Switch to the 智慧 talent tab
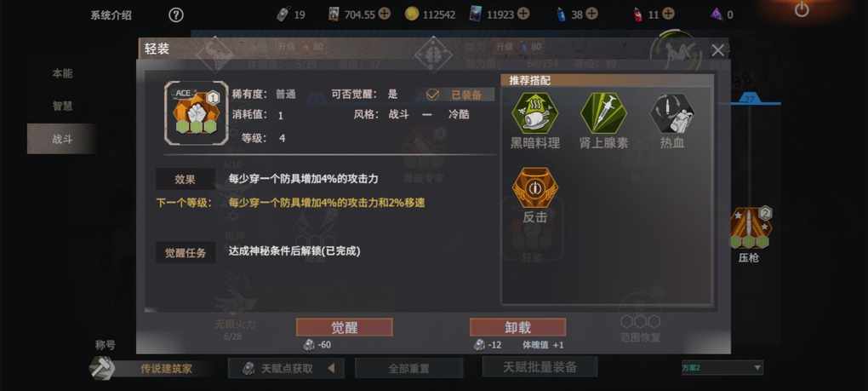This screenshot has height=391, width=868. 62,106
